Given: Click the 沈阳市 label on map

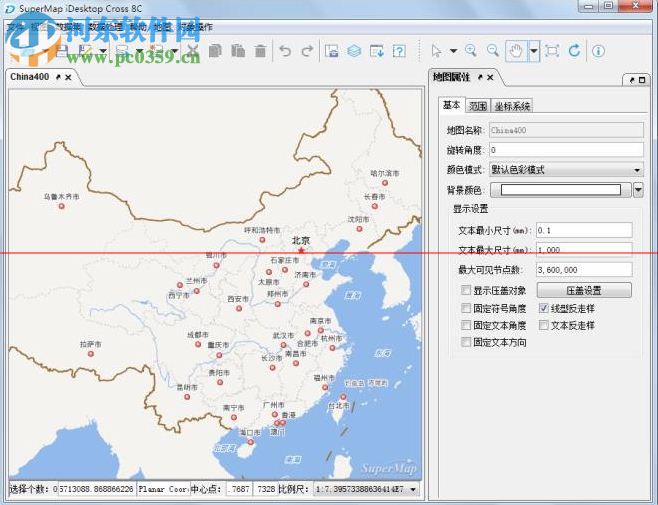Looking at the screenshot, I should (x=358, y=219).
